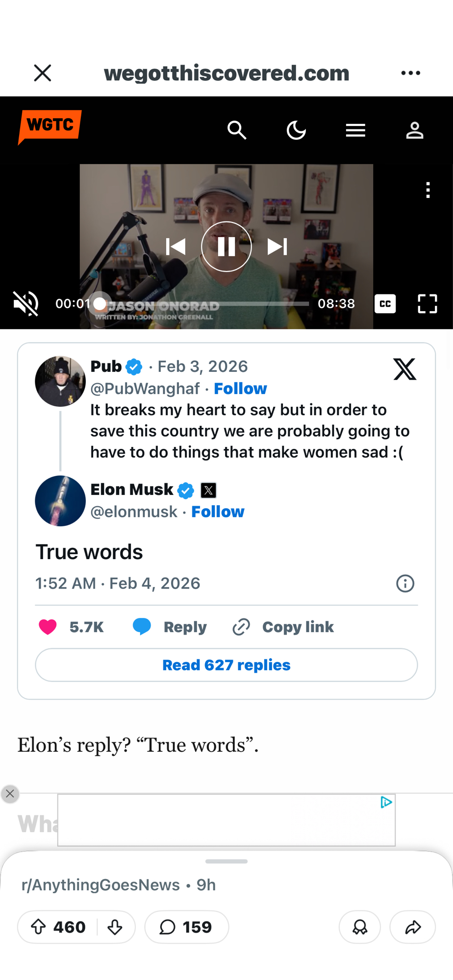Open the Read 627 replies button
The width and height of the screenshot is (453, 980).
click(x=226, y=665)
